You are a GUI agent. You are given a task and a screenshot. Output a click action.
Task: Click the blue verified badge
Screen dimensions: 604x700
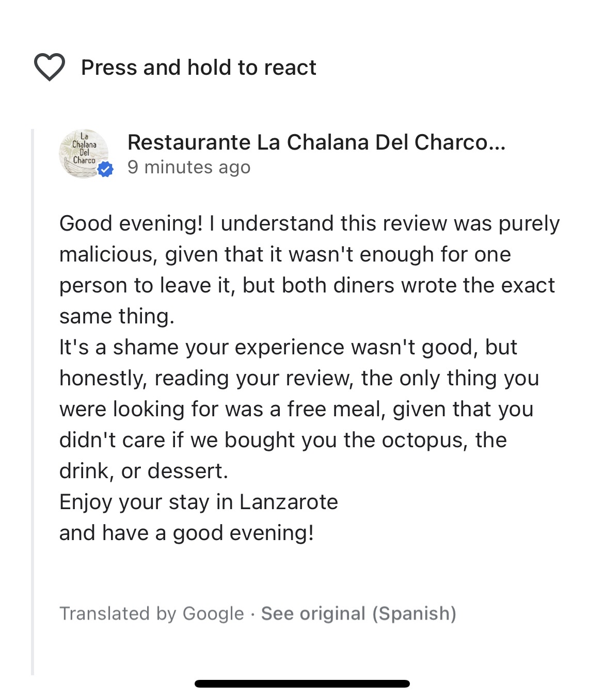[x=105, y=169]
